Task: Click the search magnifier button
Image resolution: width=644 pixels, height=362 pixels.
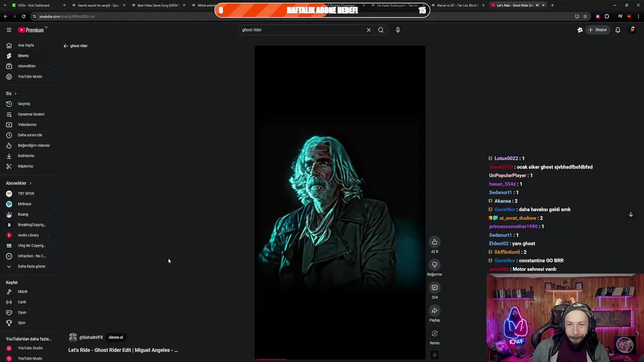Action: click(381, 30)
